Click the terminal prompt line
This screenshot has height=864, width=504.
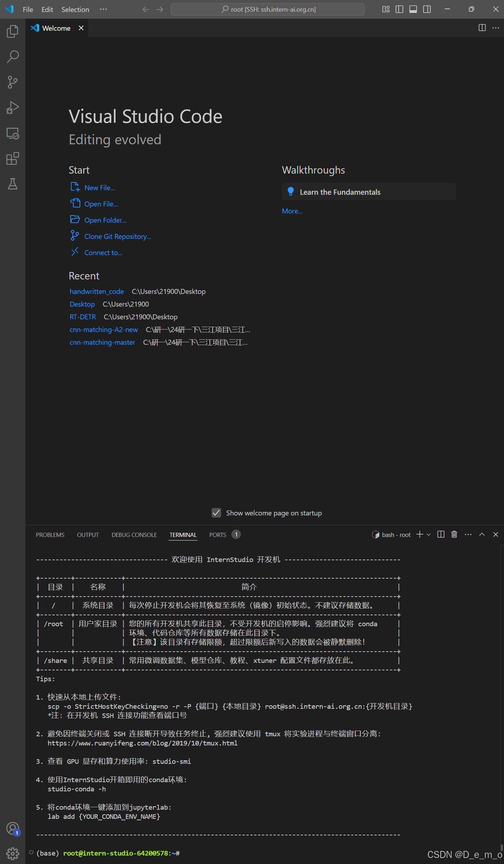click(108, 853)
